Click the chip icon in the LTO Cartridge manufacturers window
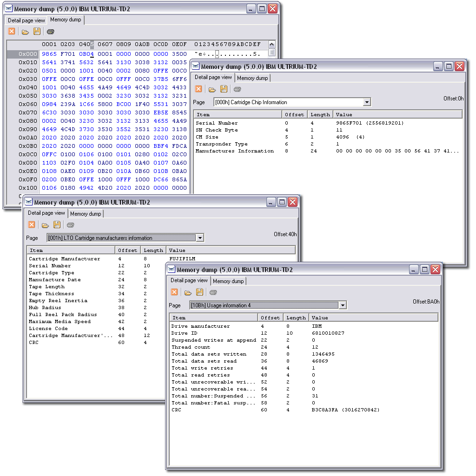Viewport: 476px width, 476px height. (x=70, y=225)
